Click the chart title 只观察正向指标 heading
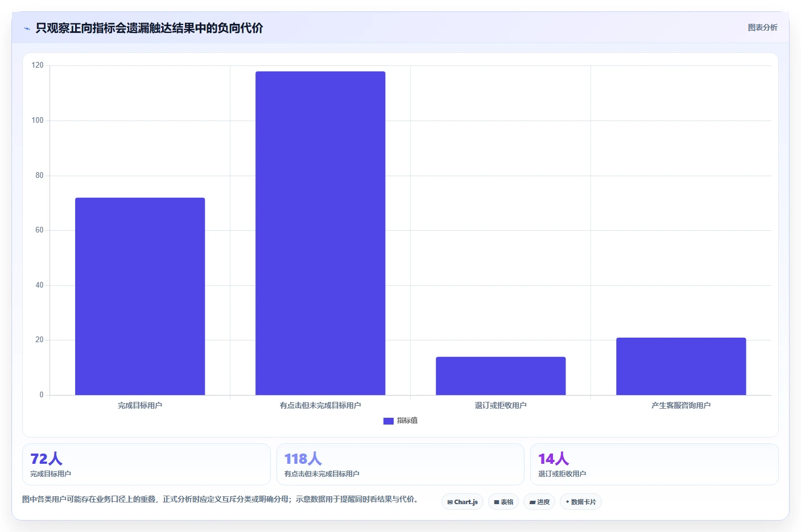 point(149,28)
